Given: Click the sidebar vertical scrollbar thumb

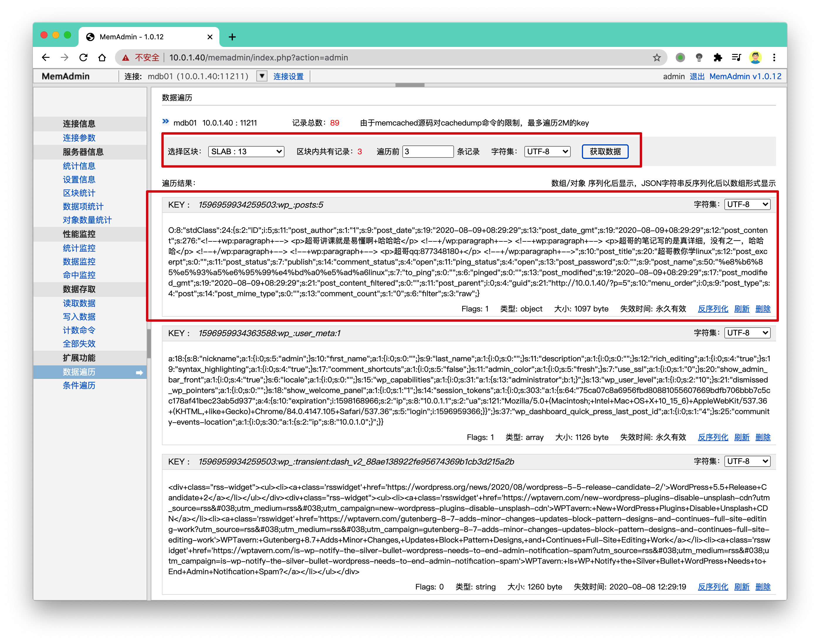Looking at the screenshot, I should point(149,344).
